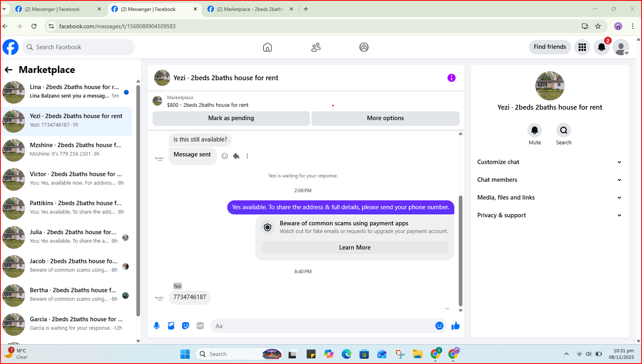Open the emoji picker in message box
The image size is (642, 364).
(439, 326)
